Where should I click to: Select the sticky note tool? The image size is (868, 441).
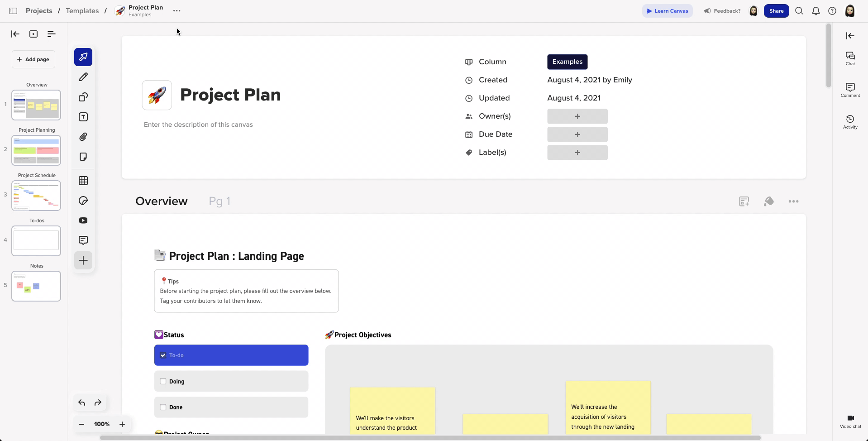pos(83,157)
